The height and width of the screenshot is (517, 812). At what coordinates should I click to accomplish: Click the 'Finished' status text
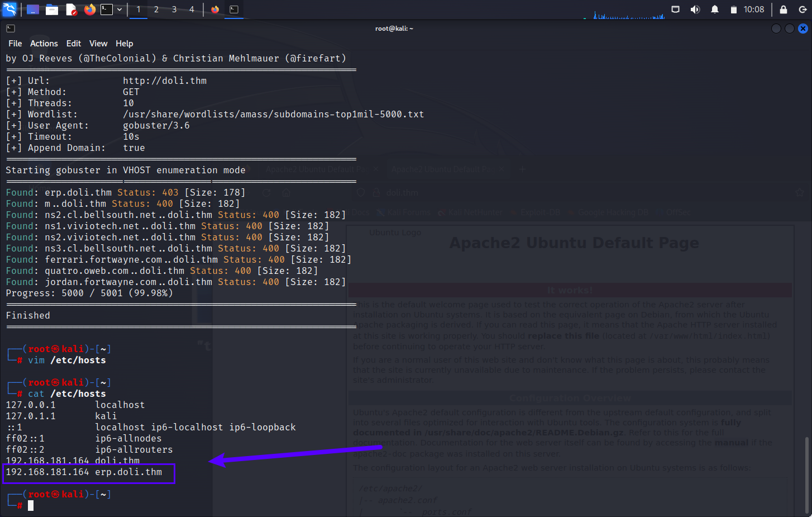[28, 315]
